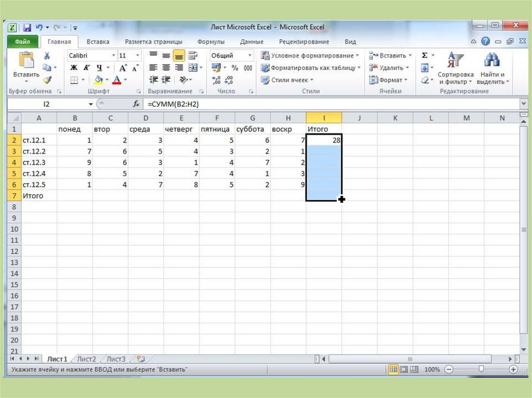Open Excel Help question mark icon
The height and width of the screenshot is (398, 532).
click(x=485, y=42)
